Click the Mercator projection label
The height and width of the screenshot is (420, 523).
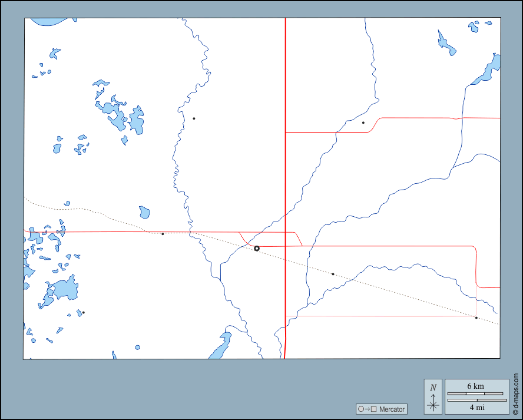(x=382, y=409)
